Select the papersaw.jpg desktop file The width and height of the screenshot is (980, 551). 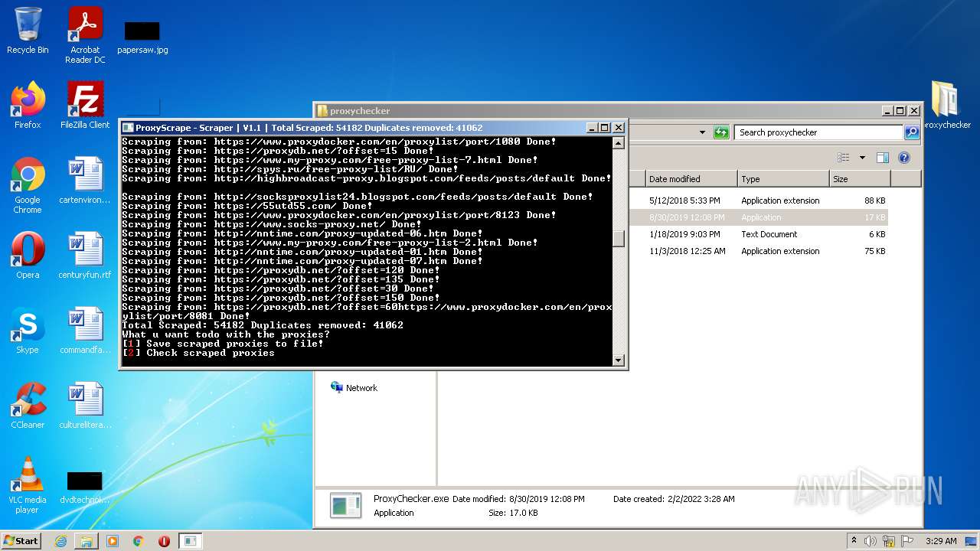click(142, 37)
